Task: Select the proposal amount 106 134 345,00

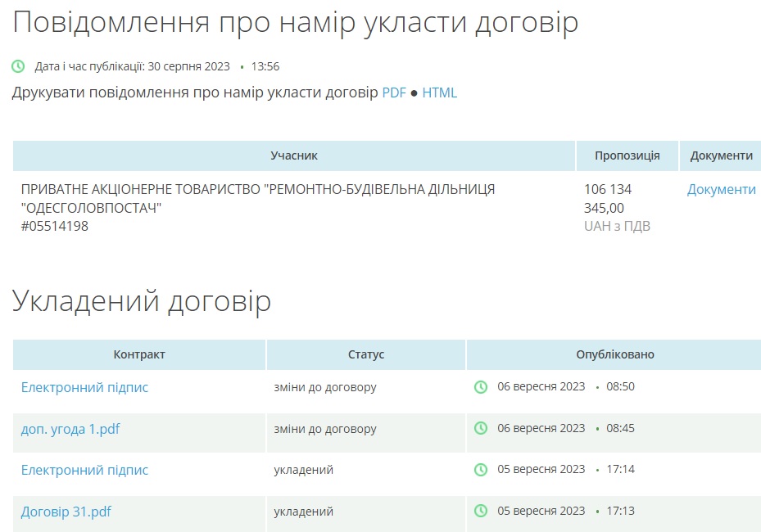Action: click(608, 198)
